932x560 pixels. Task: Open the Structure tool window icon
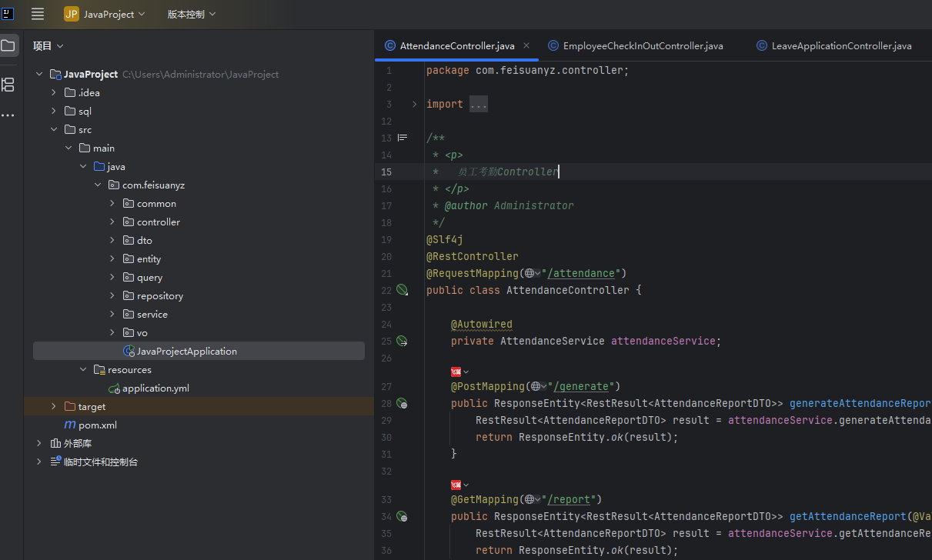[8, 85]
